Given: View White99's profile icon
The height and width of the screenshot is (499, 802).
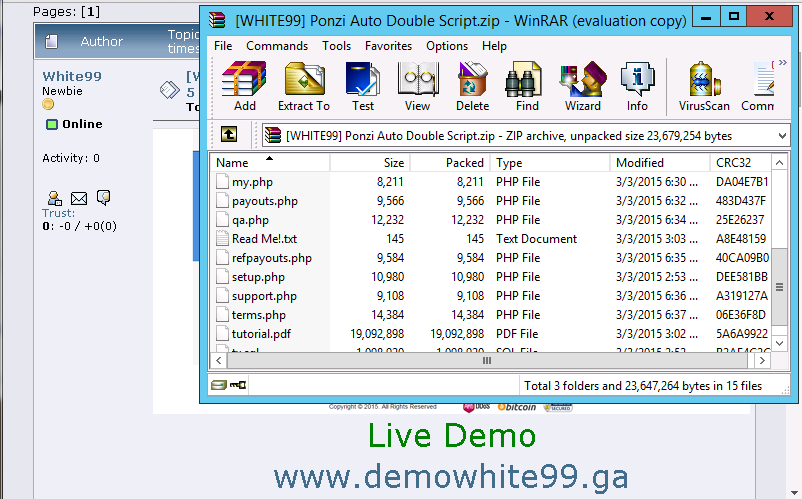Looking at the screenshot, I should (55, 198).
